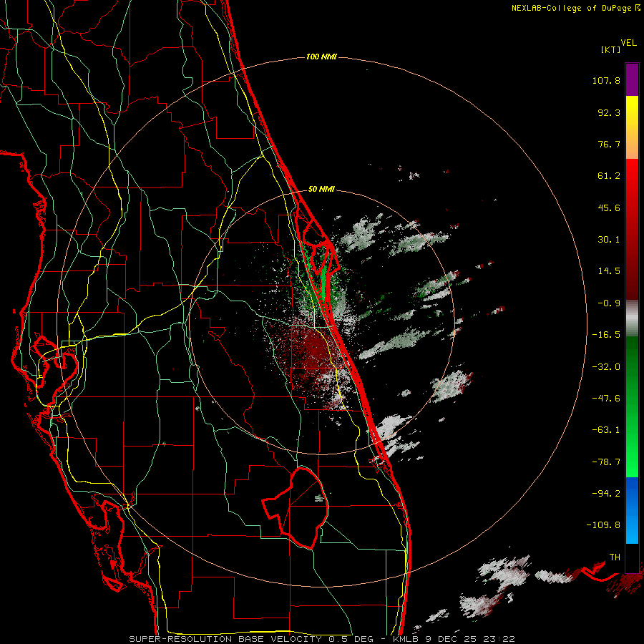Click the -109.8 velocity scale value
Screen dimensions: 644x644
pyautogui.click(x=603, y=525)
